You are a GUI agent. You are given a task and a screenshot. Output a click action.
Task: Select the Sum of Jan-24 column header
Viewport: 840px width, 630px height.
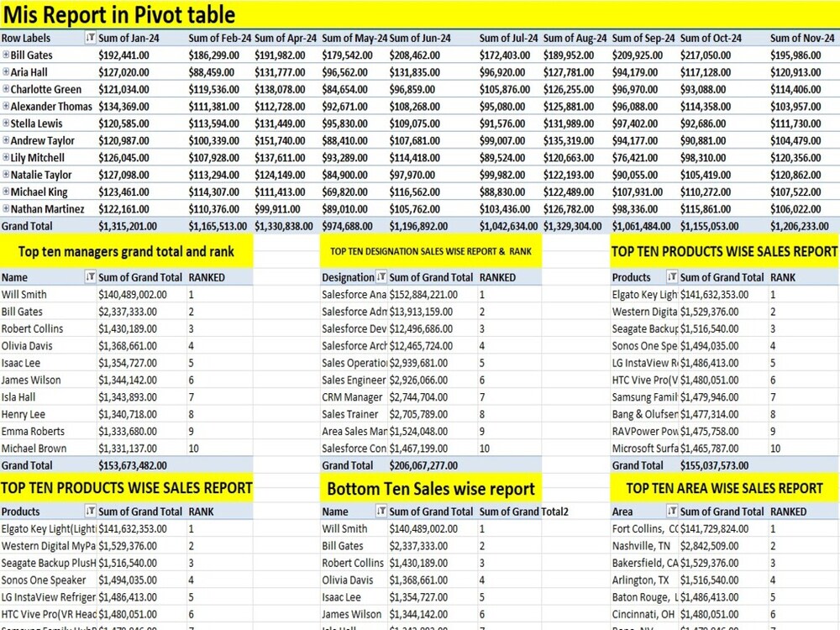(x=129, y=38)
